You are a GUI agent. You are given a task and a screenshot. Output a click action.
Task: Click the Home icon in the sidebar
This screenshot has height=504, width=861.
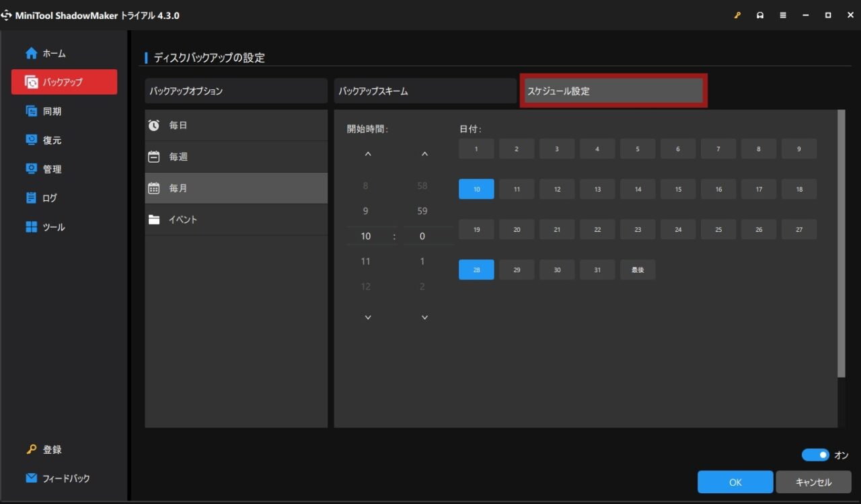pyautogui.click(x=31, y=53)
